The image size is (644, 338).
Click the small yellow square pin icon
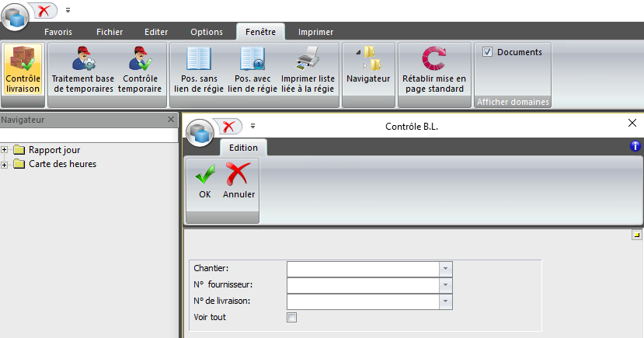636,235
